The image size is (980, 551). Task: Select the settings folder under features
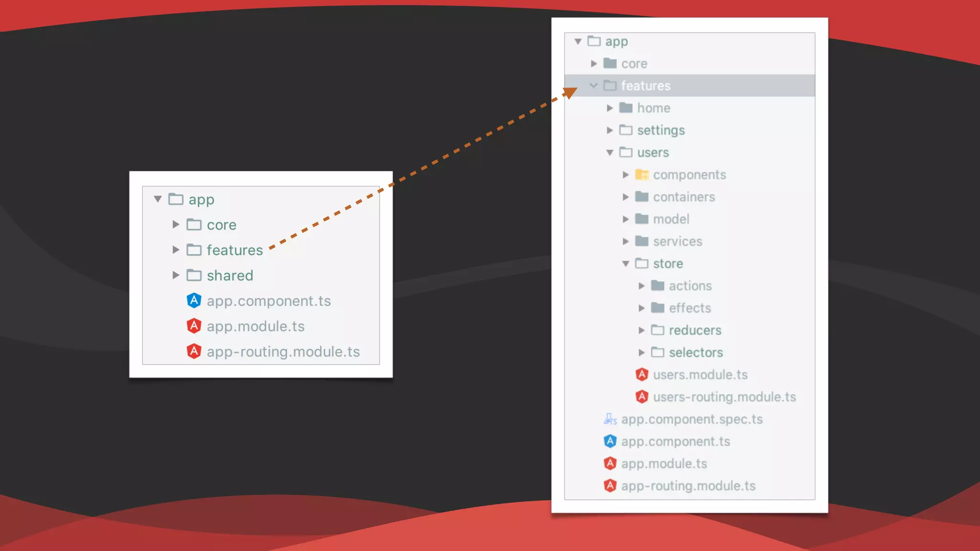[660, 130]
